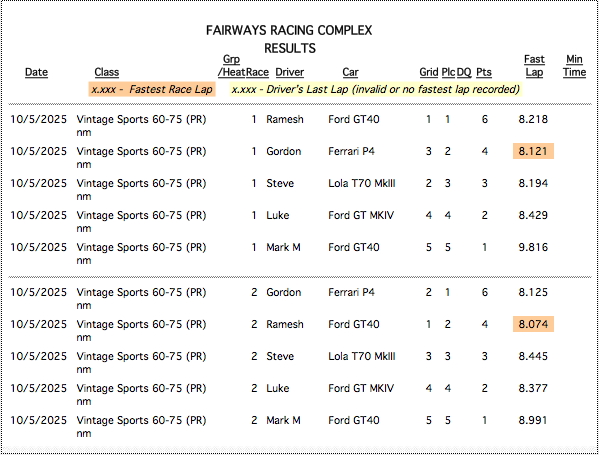Select the Fast Lap column header
Image resolution: width=599 pixels, height=455 pixels.
coord(534,66)
